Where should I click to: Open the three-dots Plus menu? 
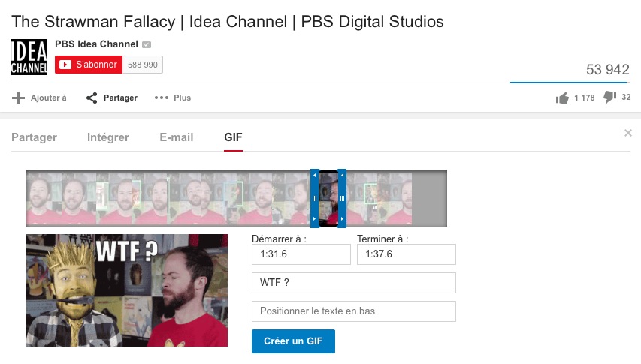pyautogui.click(x=173, y=98)
